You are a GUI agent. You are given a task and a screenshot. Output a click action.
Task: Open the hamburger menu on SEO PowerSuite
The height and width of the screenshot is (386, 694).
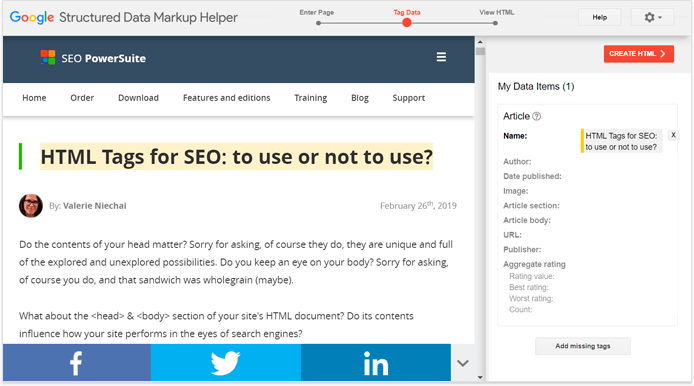coord(441,57)
